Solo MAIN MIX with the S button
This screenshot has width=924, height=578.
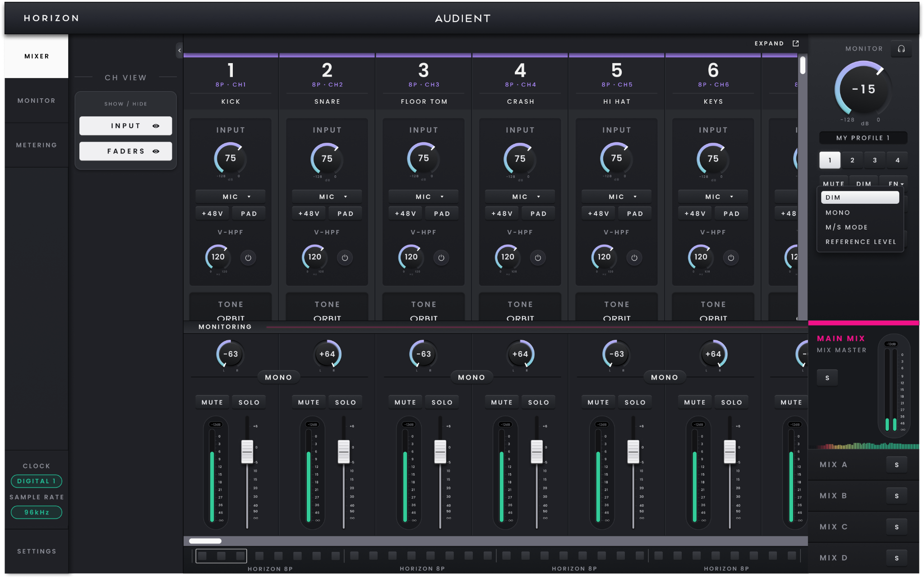coord(827,378)
